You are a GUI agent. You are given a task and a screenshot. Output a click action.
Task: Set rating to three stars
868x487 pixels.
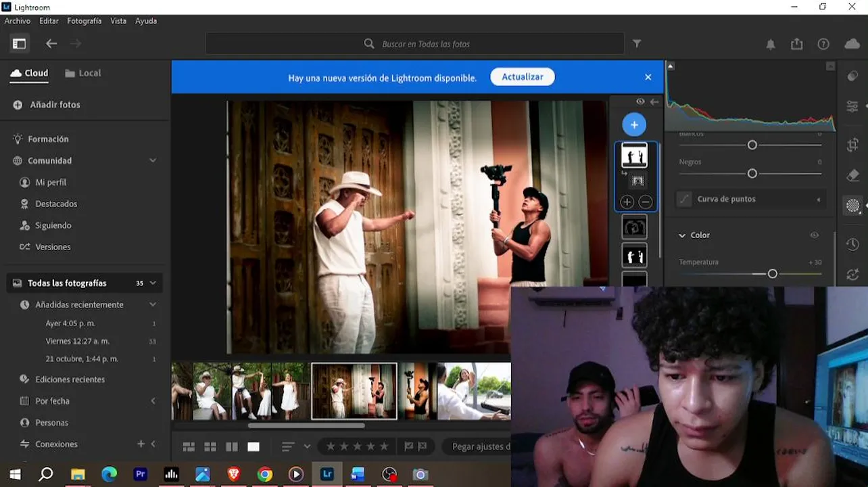[358, 446]
